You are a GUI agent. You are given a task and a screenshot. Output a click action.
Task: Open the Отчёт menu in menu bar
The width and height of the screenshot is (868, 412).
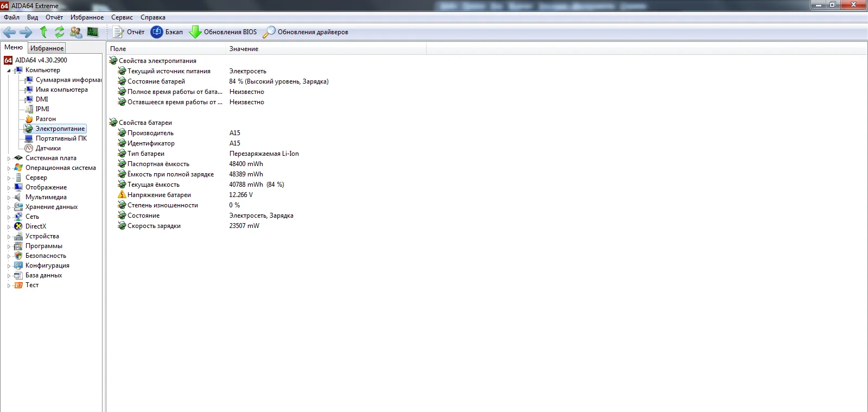[54, 17]
